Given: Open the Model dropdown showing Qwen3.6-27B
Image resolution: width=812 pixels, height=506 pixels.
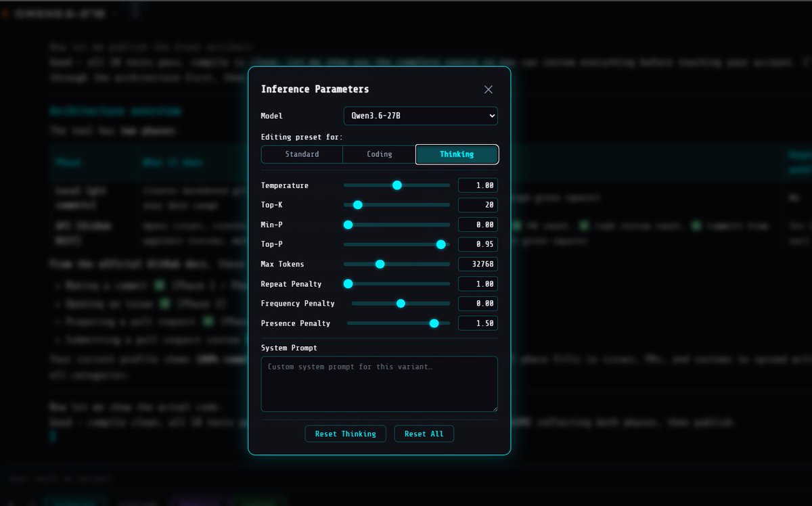Looking at the screenshot, I should (x=421, y=116).
